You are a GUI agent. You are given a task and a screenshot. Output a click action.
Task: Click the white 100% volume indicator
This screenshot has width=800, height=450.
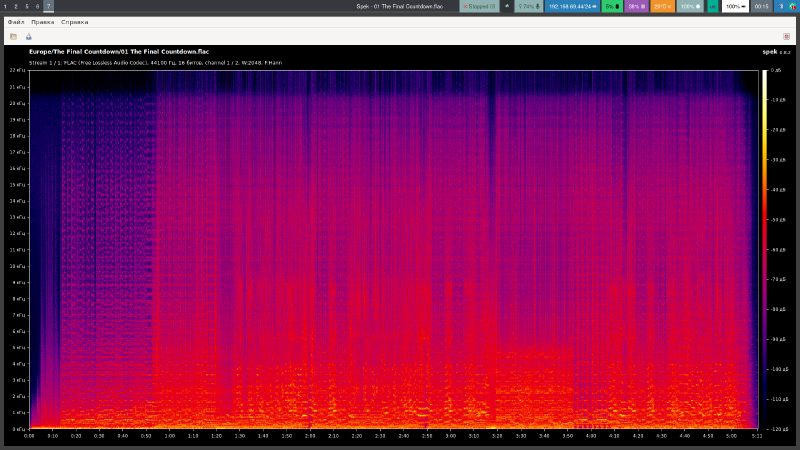click(x=735, y=6)
